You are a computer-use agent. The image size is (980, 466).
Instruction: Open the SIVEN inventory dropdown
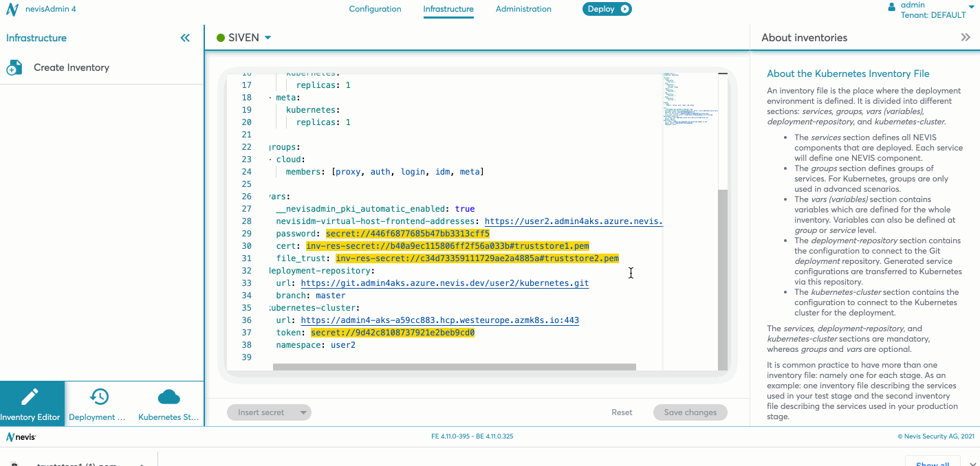(268, 38)
